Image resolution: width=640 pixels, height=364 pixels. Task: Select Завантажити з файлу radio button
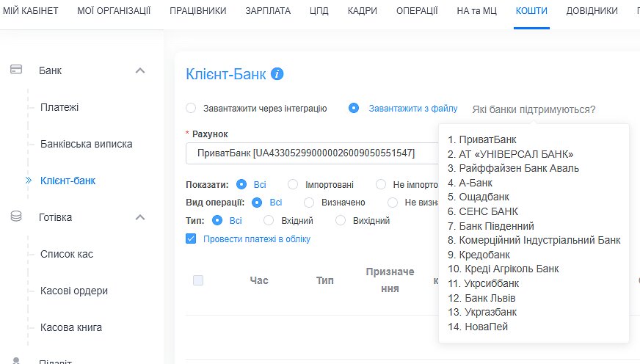pyautogui.click(x=354, y=108)
